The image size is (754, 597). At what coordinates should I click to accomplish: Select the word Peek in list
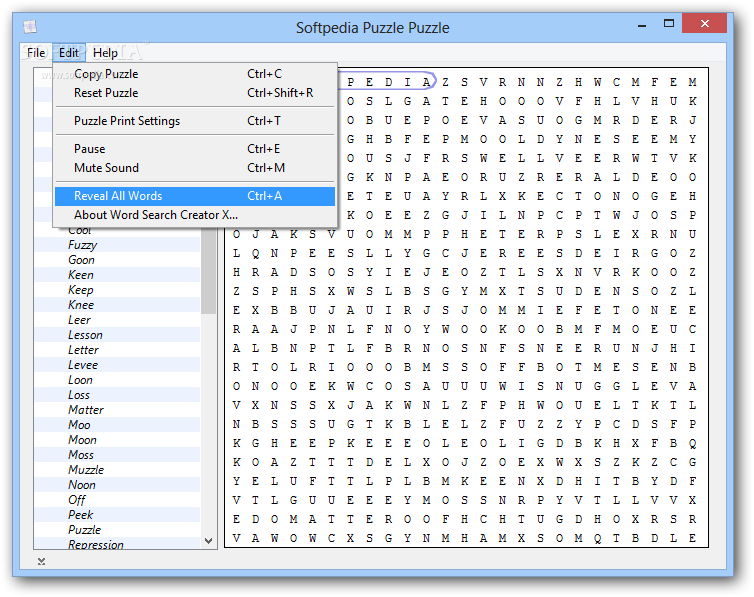[80, 515]
